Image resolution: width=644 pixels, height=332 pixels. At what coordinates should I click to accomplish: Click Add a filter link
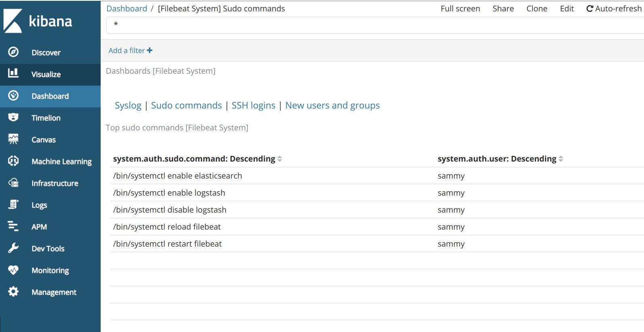pyautogui.click(x=130, y=51)
